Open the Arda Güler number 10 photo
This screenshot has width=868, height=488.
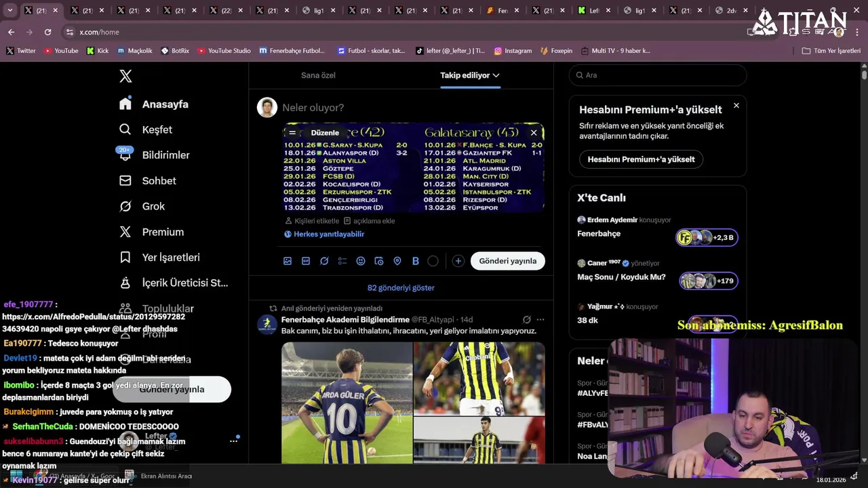(347, 403)
